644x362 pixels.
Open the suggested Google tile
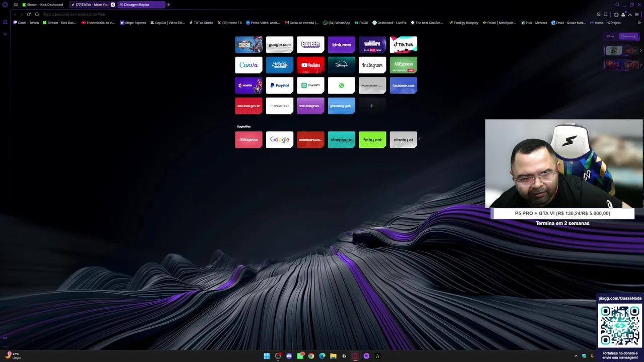pyautogui.click(x=280, y=140)
